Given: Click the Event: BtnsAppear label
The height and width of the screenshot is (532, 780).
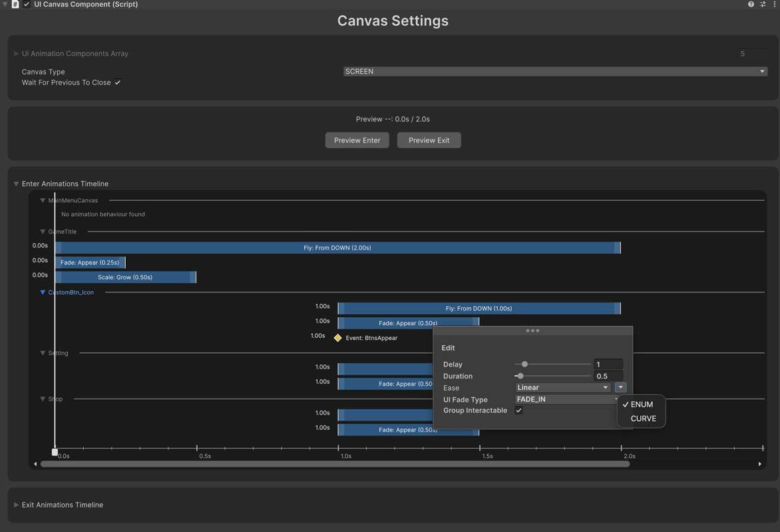Looking at the screenshot, I should tap(371, 338).
